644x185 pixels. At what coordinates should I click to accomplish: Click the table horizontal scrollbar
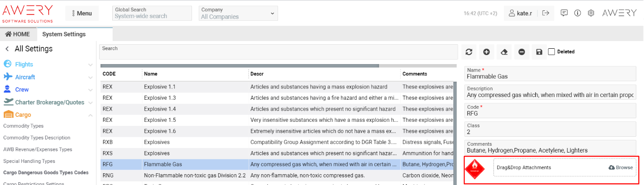click(240, 65)
